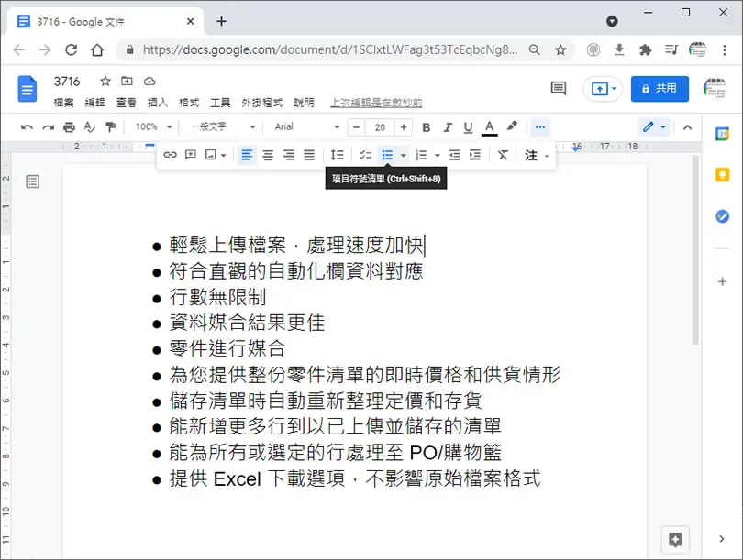
Task: Click the add comment icon in toolbar
Action: tap(191, 155)
